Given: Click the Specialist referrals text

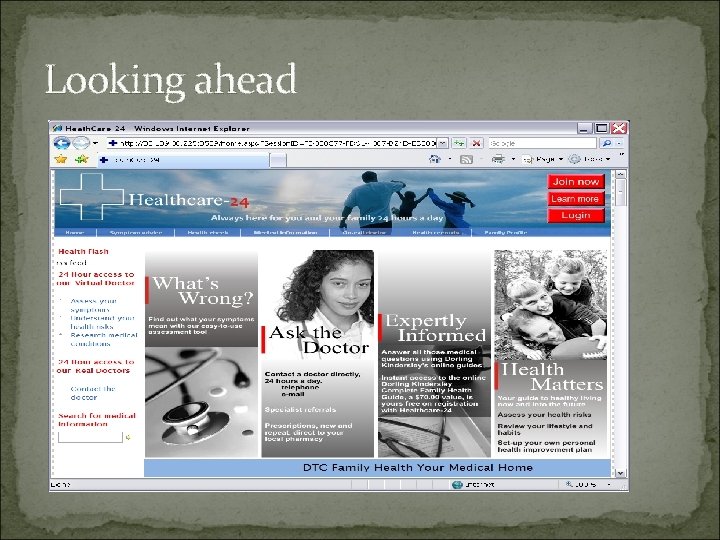Looking at the screenshot, I should click(x=300, y=410).
